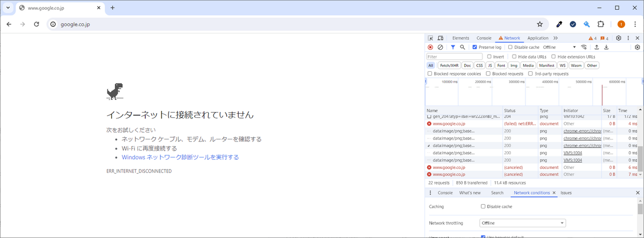Select the Issues drawer tab
The width and height of the screenshot is (644, 238).
(x=566, y=192)
